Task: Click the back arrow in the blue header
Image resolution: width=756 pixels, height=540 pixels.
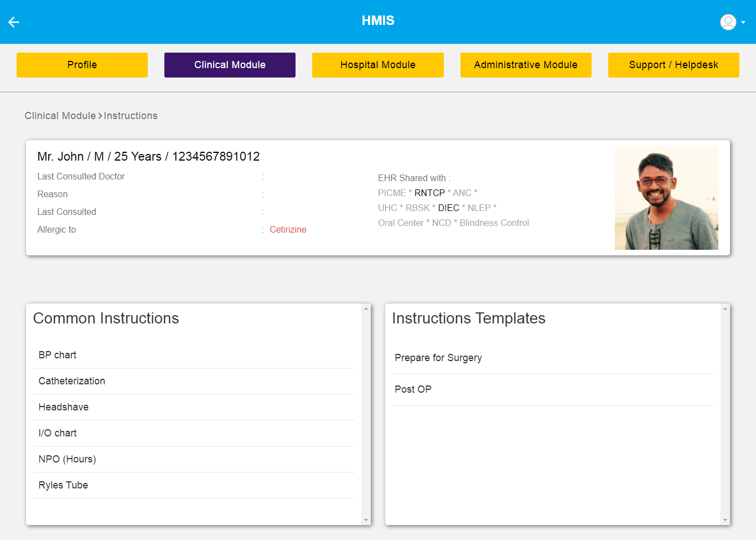Action: click(13, 22)
